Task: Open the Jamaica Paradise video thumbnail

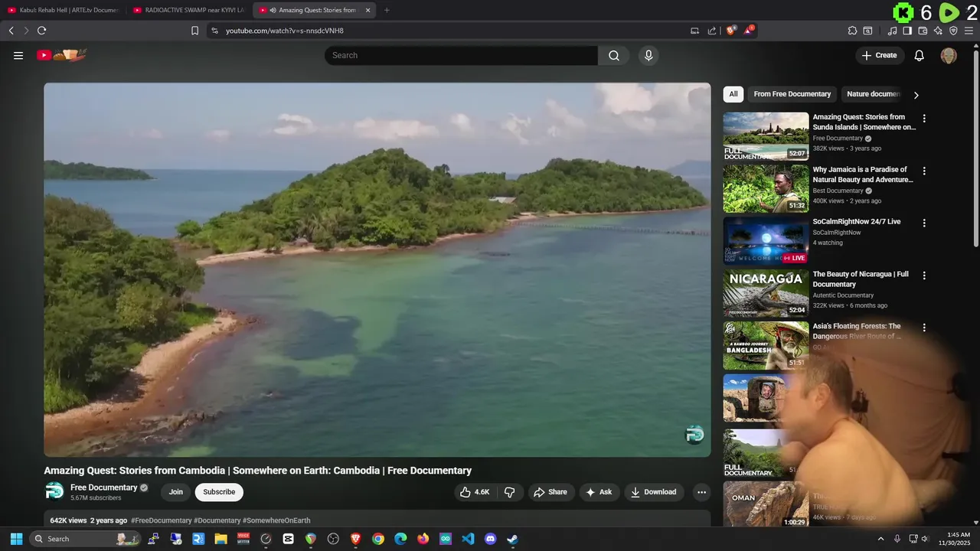Action: coord(766,188)
